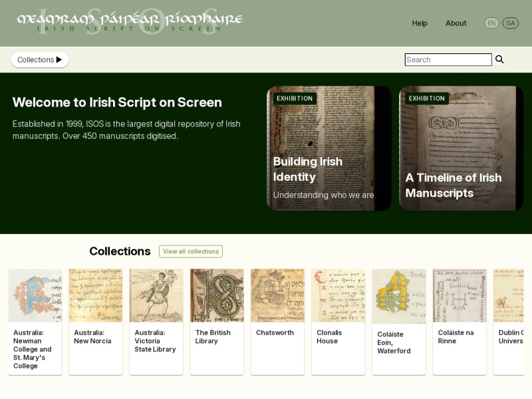Open the About menu item
The height and width of the screenshot is (399, 532).
tap(456, 23)
